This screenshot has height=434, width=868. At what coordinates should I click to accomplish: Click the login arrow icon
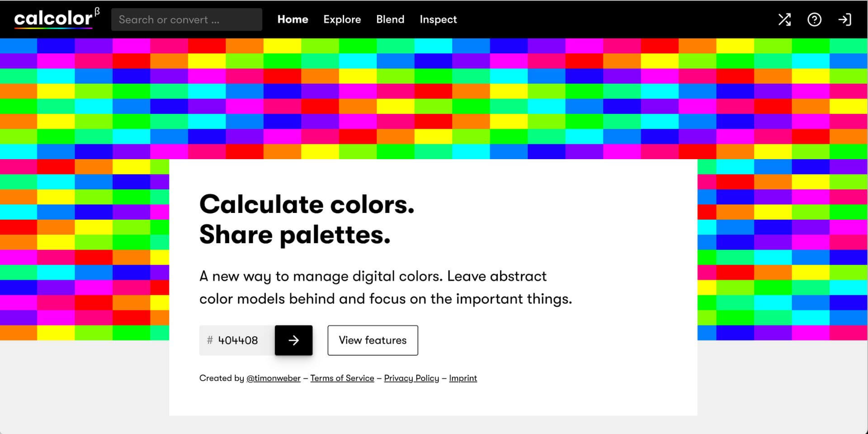(x=844, y=19)
